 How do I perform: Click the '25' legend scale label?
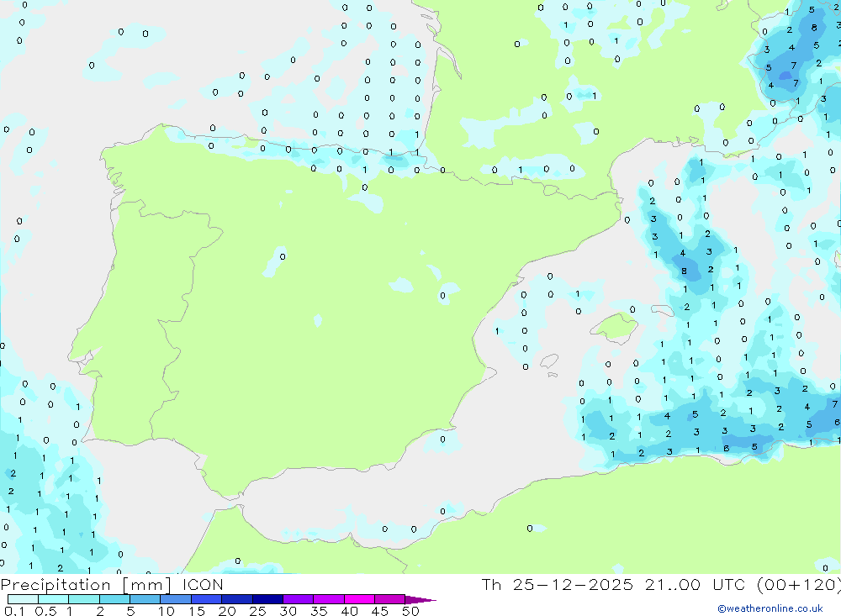coord(257,611)
